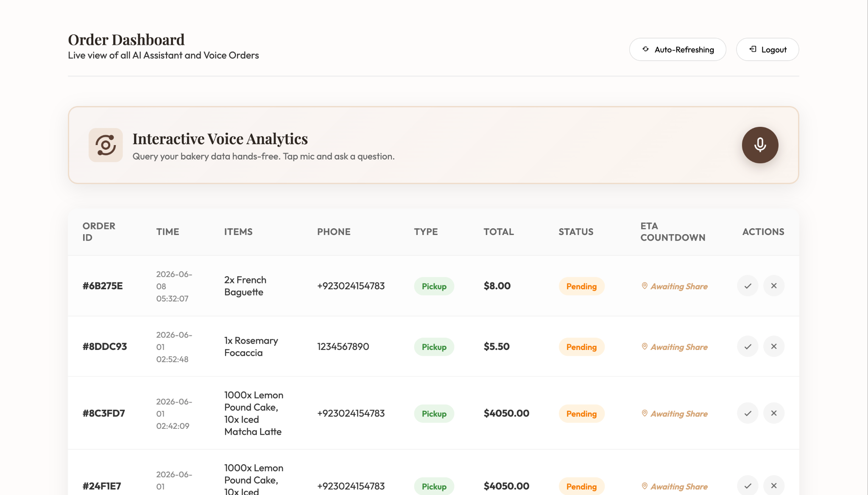The width and height of the screenshot is (868, 495).
Task: Click Pickup type badge of order #8C3FD7
Action: click(x=434, y=414)
